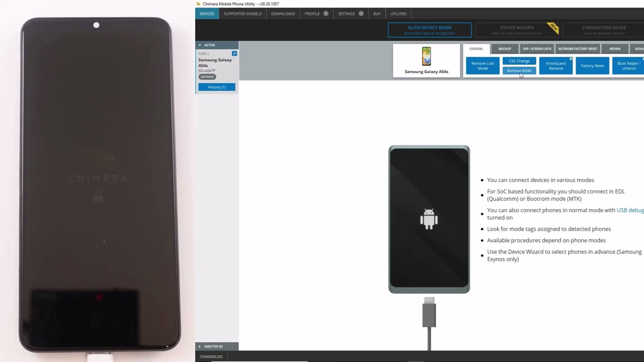Expand the Inactive (0) section
The width and height of the screenshot is (644, 362).
pos(217,346)
